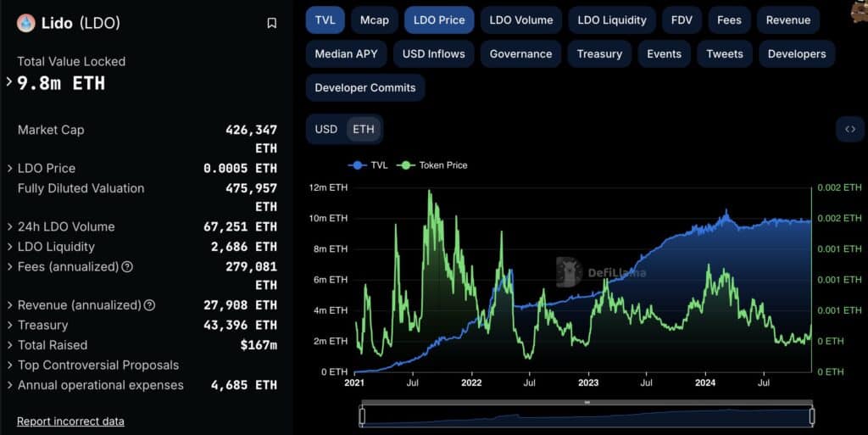
Task: Enable the Governance metric
Action: pos(520,53)
